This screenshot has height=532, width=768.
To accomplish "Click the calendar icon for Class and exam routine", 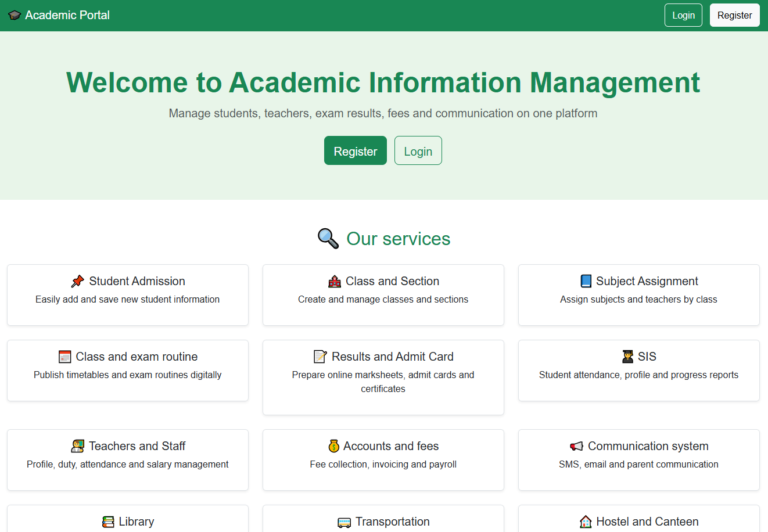I will (66, 356).
